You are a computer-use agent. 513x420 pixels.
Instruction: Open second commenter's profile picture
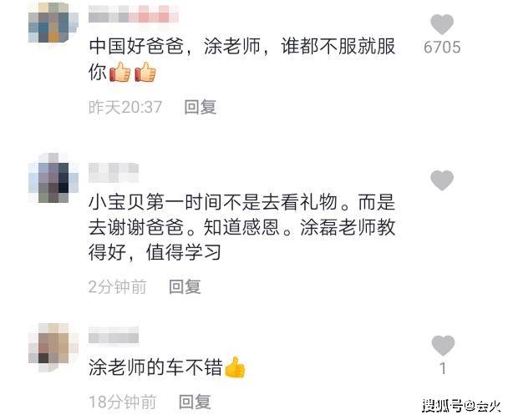click(53, 178)
